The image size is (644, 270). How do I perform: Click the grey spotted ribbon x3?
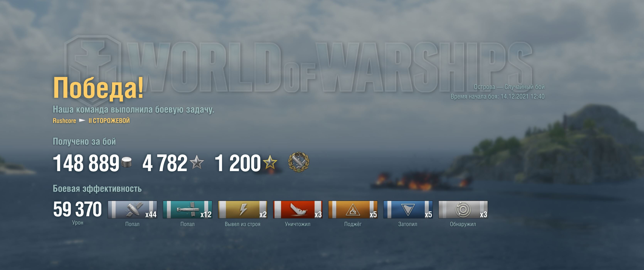[463, 209]
